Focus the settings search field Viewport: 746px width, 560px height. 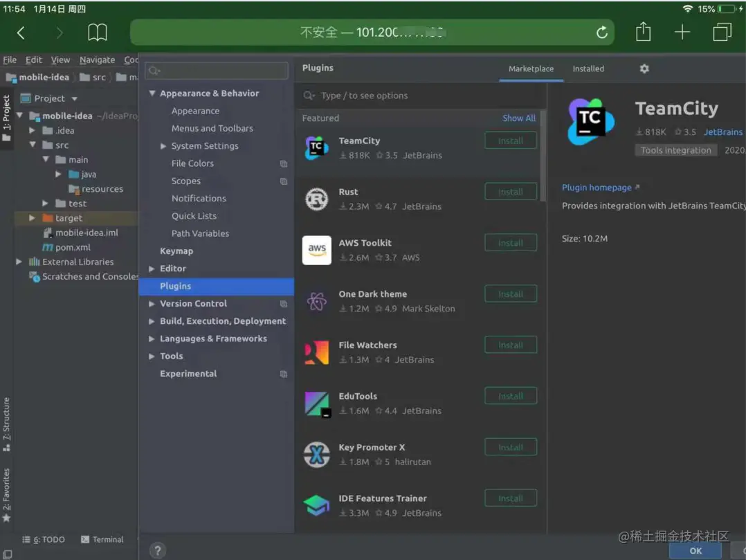click(217, 71)
